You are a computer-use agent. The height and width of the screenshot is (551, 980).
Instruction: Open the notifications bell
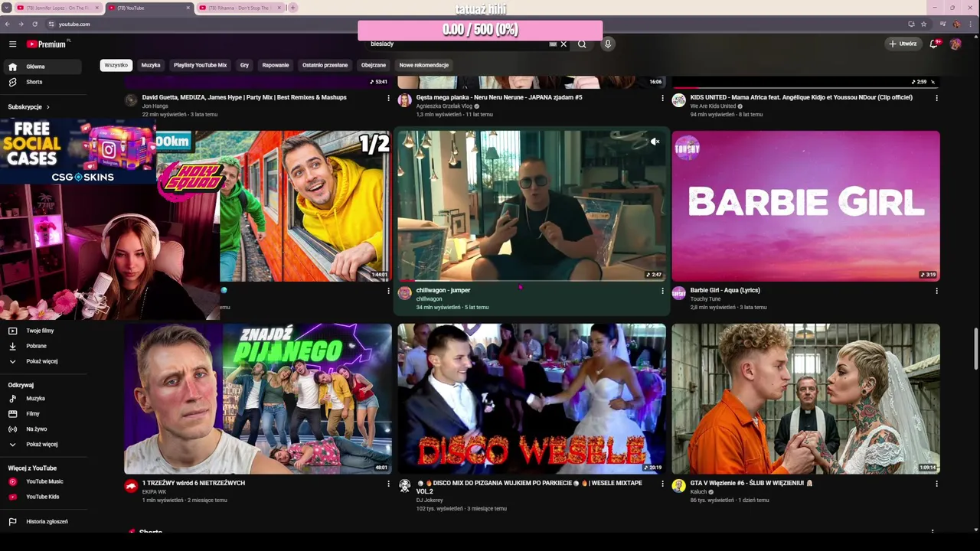coord(933,44)
